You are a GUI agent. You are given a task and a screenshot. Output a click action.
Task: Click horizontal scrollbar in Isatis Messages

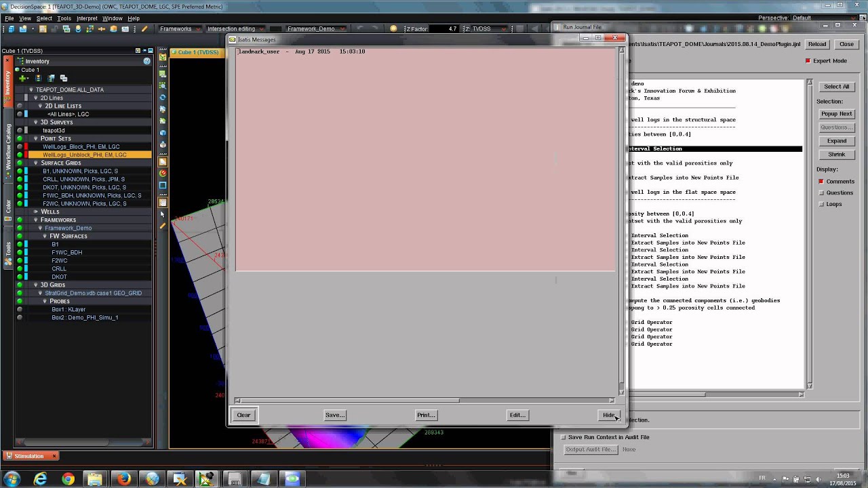[x=425, y=401]
